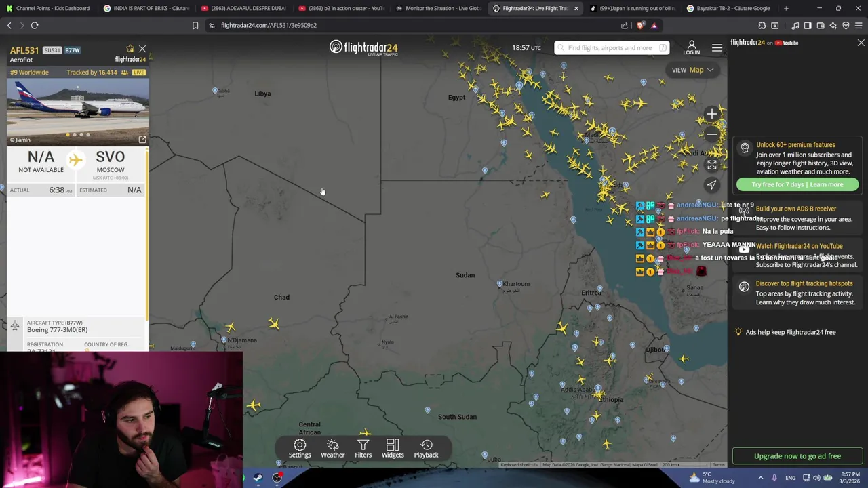Image resolution: width=868 pixels, height=488 pixels.
Task: Open the hamburger main menu
Action: coord(717,47)
